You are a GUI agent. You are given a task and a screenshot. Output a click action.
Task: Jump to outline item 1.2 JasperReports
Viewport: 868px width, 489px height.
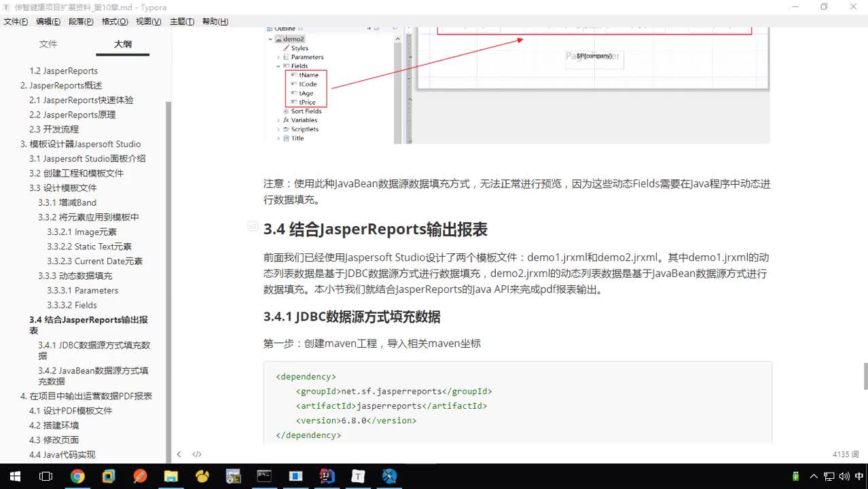(x=63, y=71)
